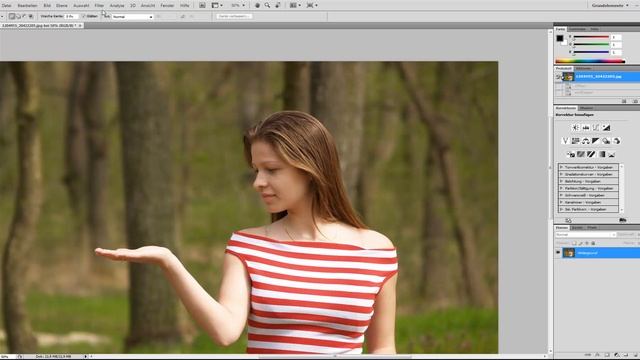Open new adjustment layer menu in Ebenen footer
This screenshot has width=640, height=360.
pos(616,355)
